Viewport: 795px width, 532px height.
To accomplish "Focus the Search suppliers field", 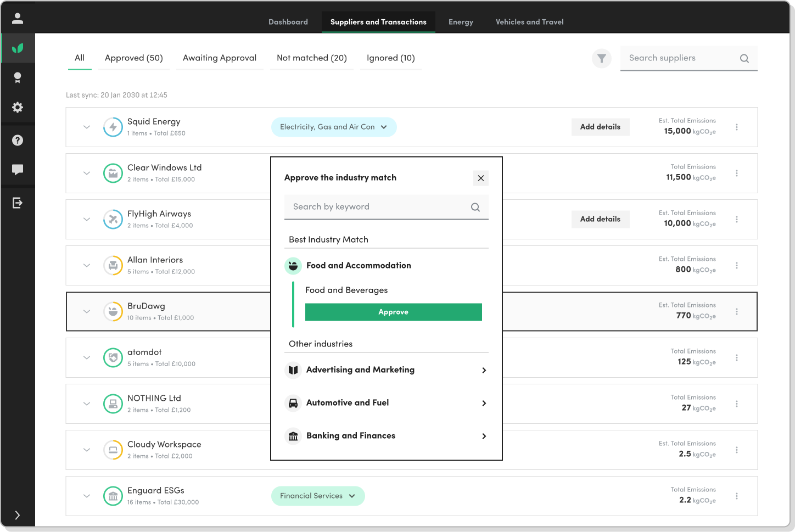I will point(689,58).
